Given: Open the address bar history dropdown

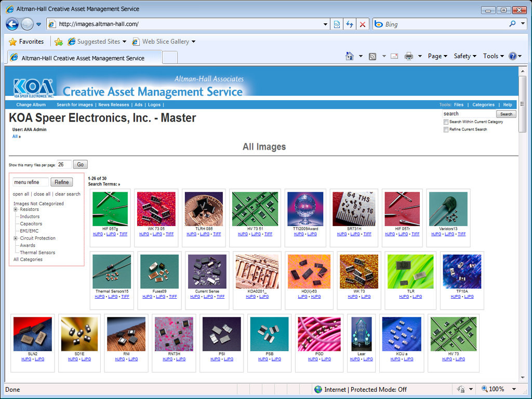Looking at the screenshot, I should 325,24.
